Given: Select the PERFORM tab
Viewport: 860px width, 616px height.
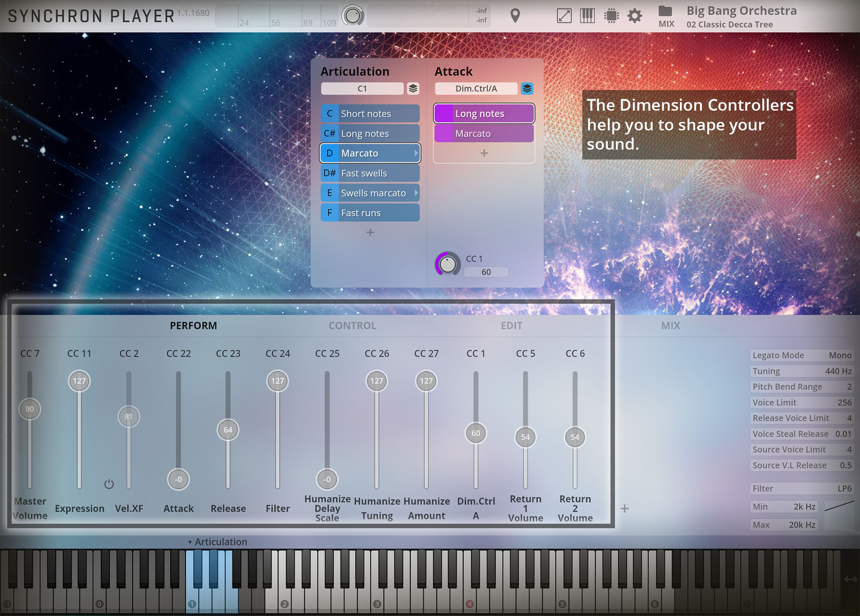Looking at the screenshot, I should (193, 326).
